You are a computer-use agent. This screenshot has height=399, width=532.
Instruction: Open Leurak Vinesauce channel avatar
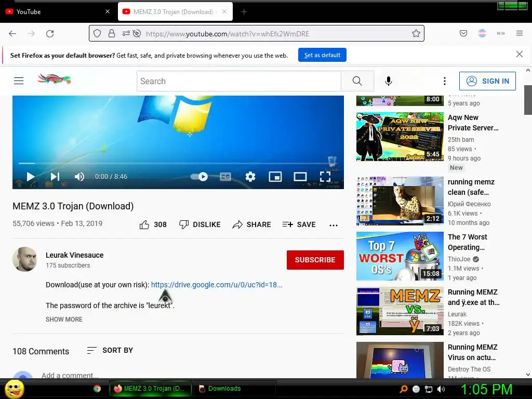pos(25,259)
